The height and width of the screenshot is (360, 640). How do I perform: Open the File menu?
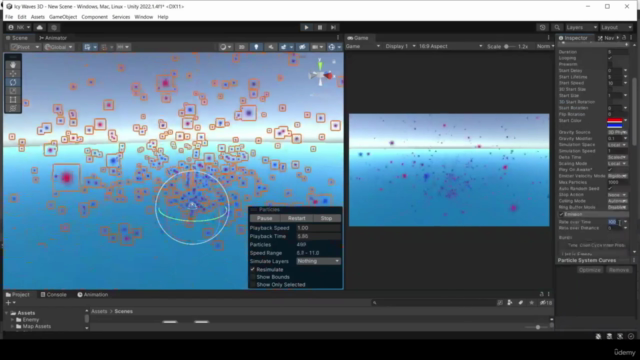pos(9,17)
